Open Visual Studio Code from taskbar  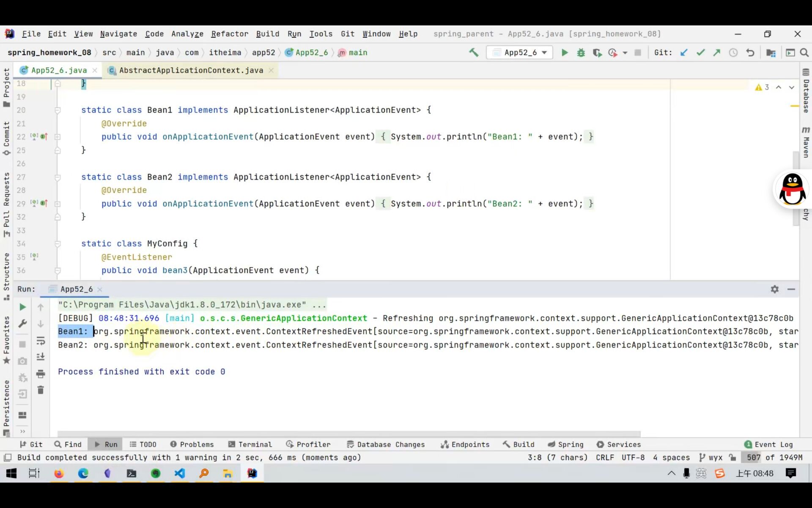[x=180, y=473]
